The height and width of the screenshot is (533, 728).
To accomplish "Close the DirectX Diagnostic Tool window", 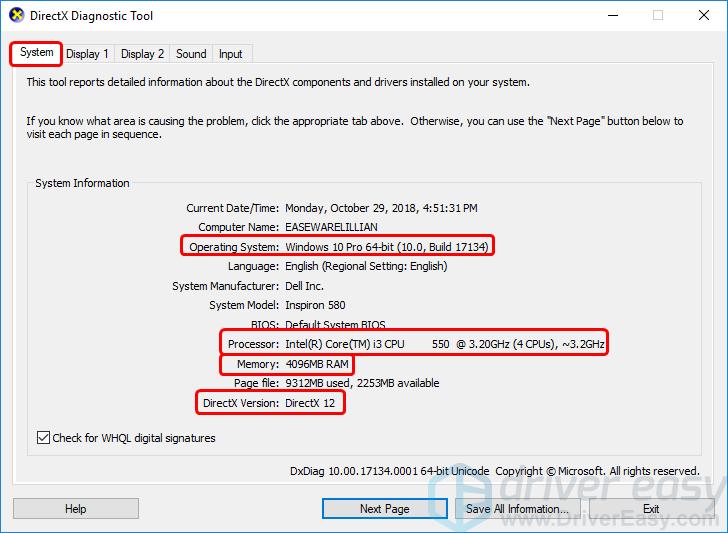I will (704, 15).
